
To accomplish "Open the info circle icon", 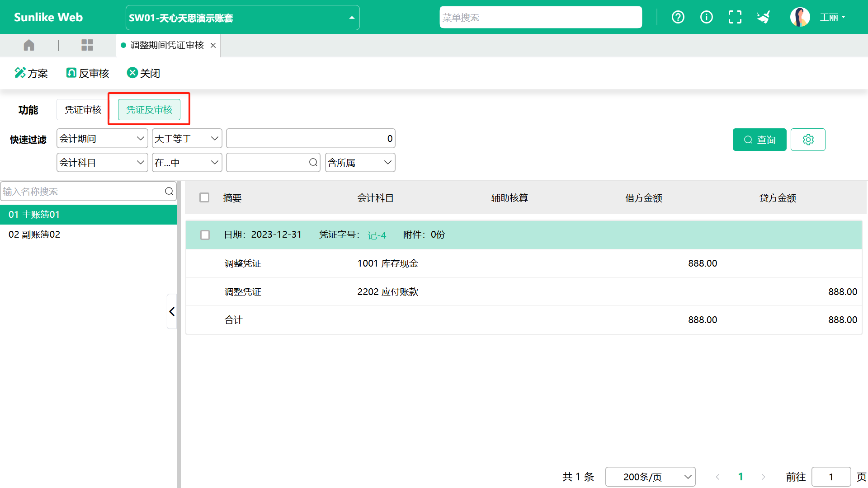I will (x=707, y=17).
